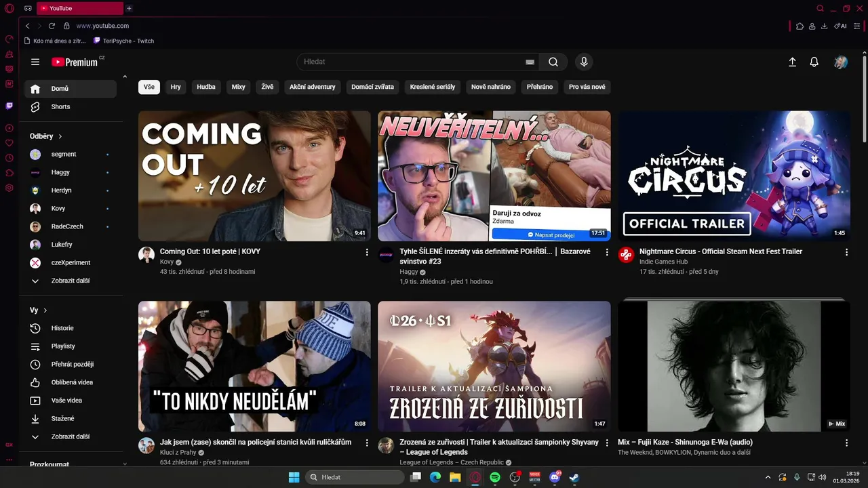Image resolution: width=868 pixels, height=488 pixels.
Task: Open Přehrát později (Watch later)
Action: pyautogui.click(x=71, y=365)
